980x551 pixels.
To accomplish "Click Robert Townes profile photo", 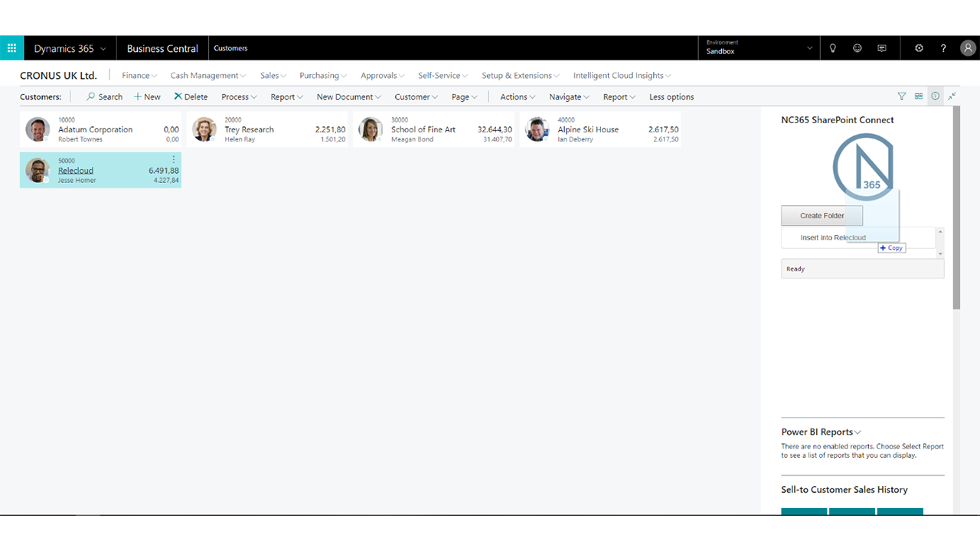I will (38, 129).
